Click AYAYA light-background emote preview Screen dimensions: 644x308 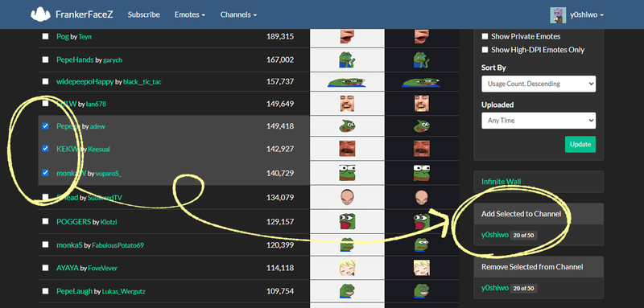coord(347,268)
